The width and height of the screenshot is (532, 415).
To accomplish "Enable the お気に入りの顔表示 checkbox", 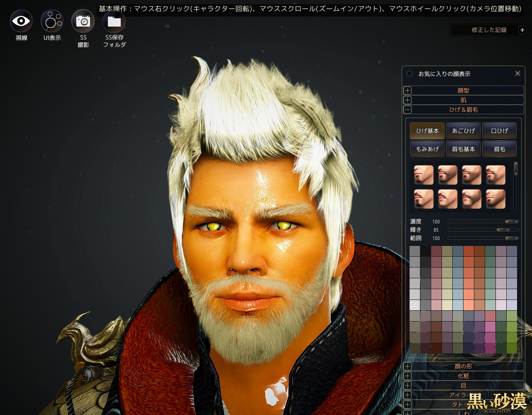I will [410, 74].
